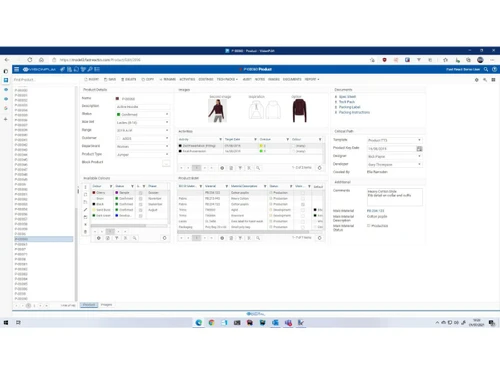
Task: Click the Copy toolbar button
Action: [148, 79]
